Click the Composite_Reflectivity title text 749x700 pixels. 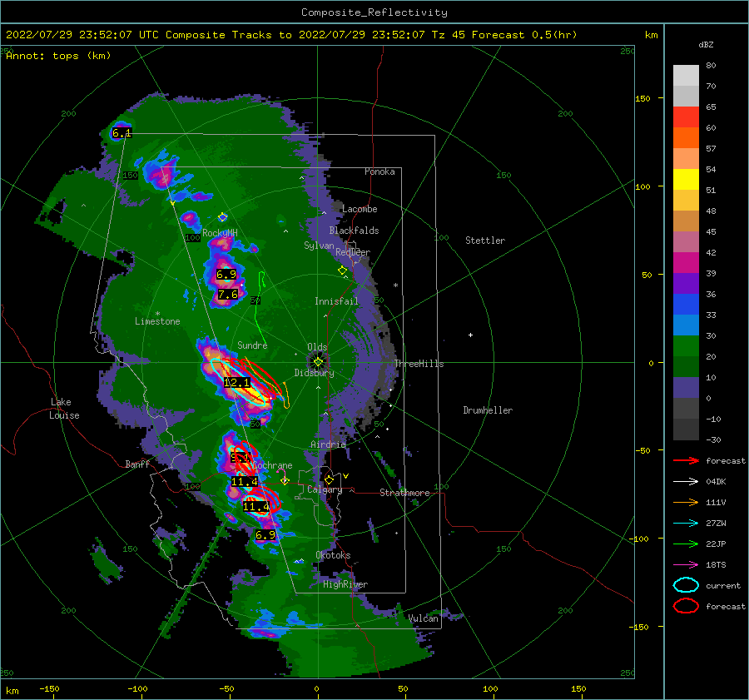pos(374,12)
